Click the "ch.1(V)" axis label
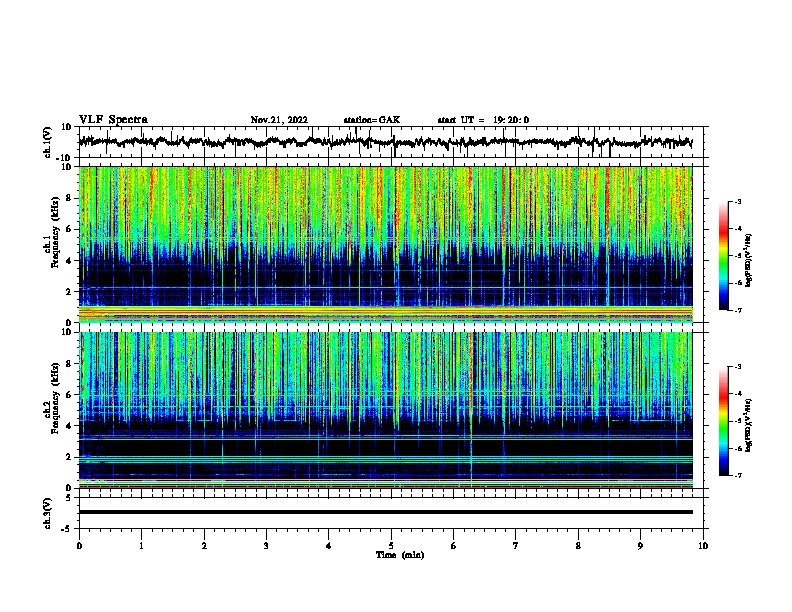Image resolution: width=792 pixels, height=612 pixels. click(47, 142)
